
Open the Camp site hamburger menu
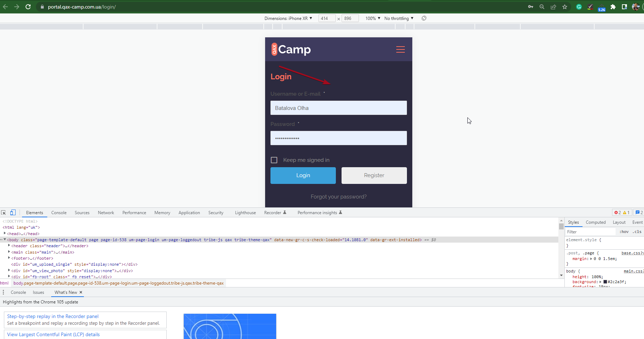point(401,49)
